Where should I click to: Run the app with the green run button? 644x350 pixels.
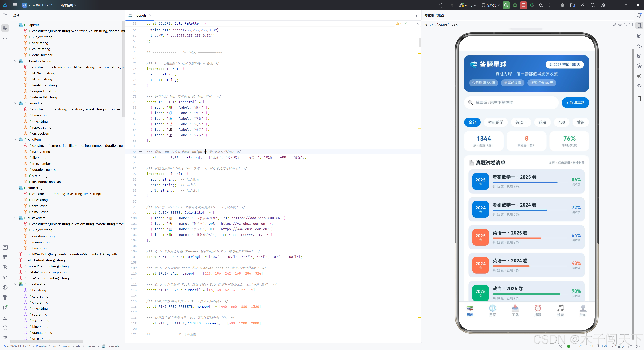click(506, 5)
